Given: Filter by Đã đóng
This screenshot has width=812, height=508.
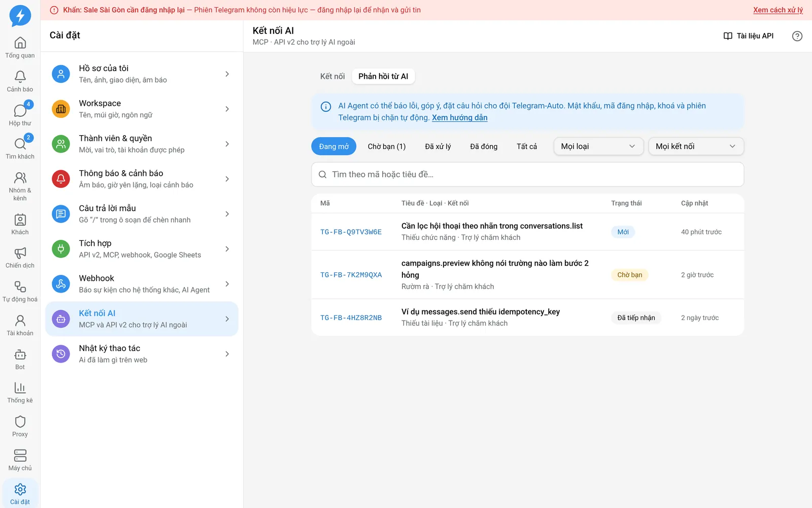Looking at the screenshot, I should [484, 146].
